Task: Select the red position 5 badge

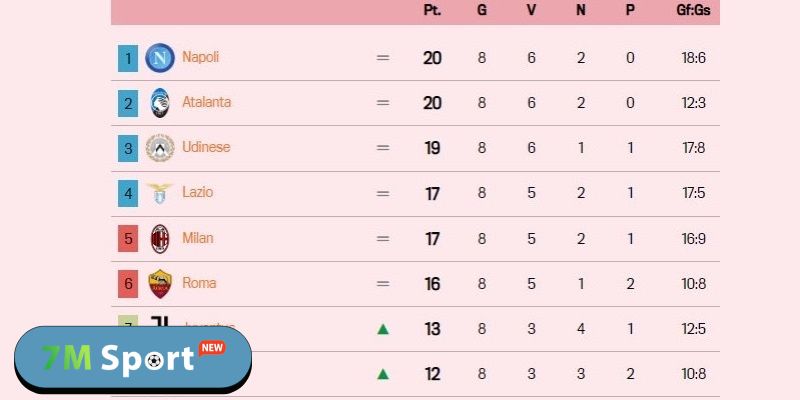Action: 127,238
